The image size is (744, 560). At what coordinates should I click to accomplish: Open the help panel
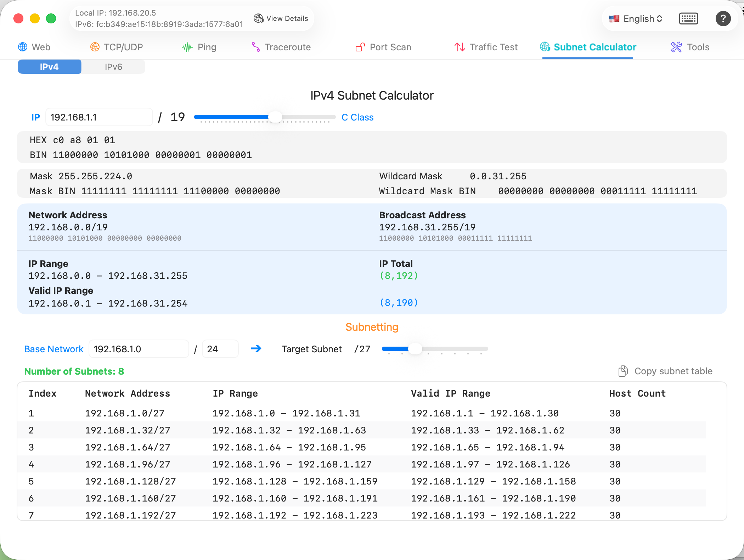coord(723,18)
